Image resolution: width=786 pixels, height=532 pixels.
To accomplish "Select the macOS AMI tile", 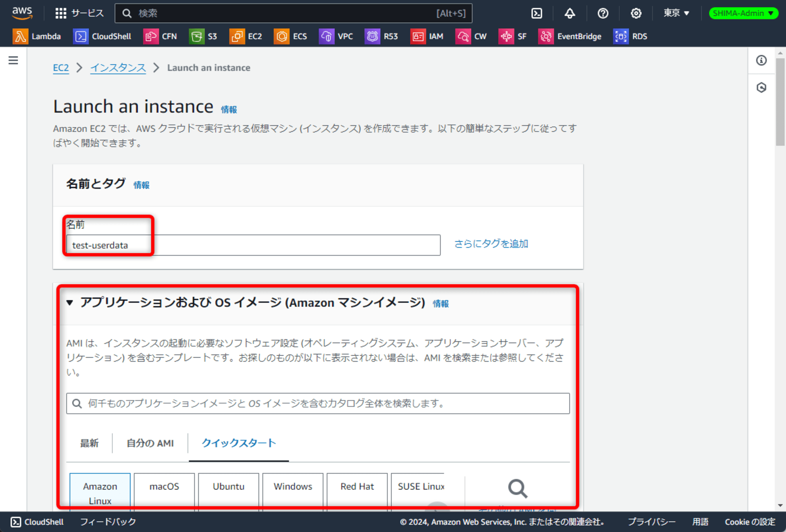I will [x=164, y=492].
